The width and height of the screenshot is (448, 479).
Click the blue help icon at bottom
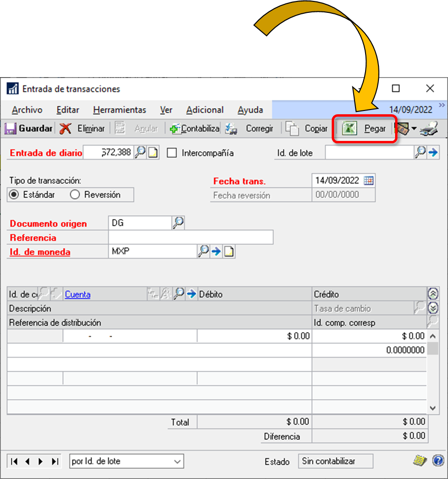(438, 460)
